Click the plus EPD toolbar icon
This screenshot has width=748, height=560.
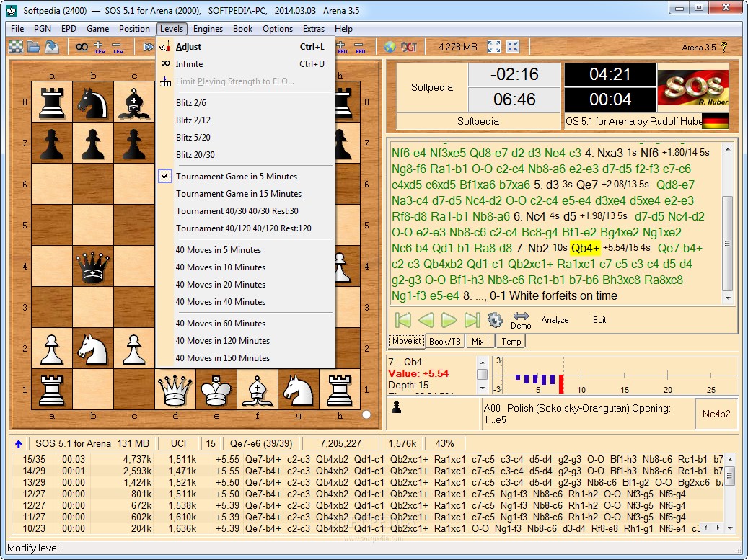[342, 47]
